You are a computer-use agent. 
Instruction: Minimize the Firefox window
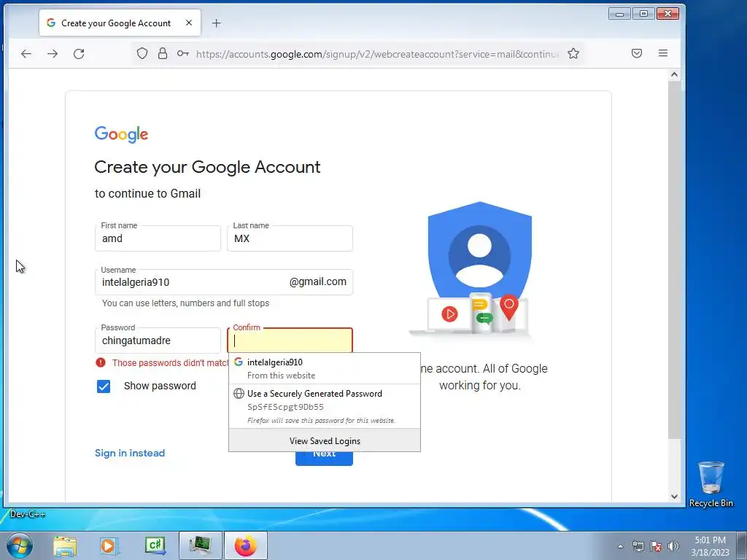click(620, 14)
